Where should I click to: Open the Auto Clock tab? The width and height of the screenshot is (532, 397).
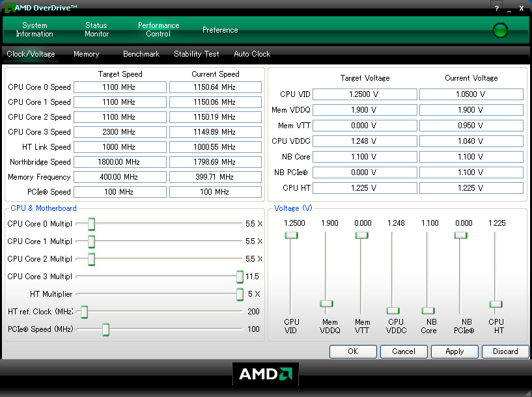[252, 54]
